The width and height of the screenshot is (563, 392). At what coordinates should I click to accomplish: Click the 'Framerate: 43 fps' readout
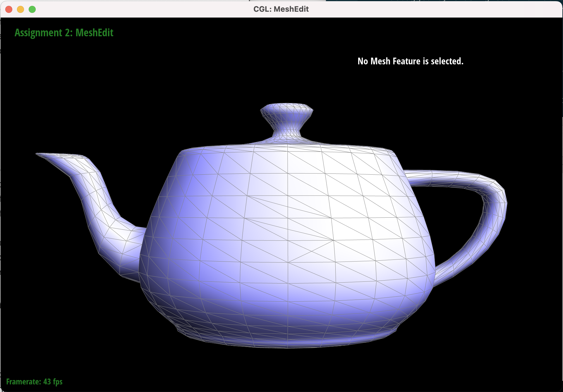point(34,382)
